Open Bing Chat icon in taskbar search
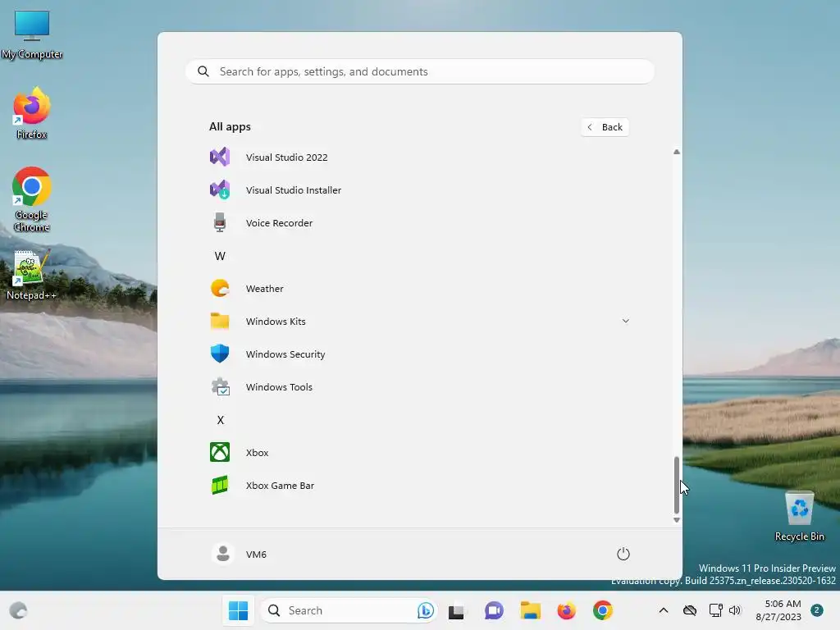840x630 pixels. 425,610
